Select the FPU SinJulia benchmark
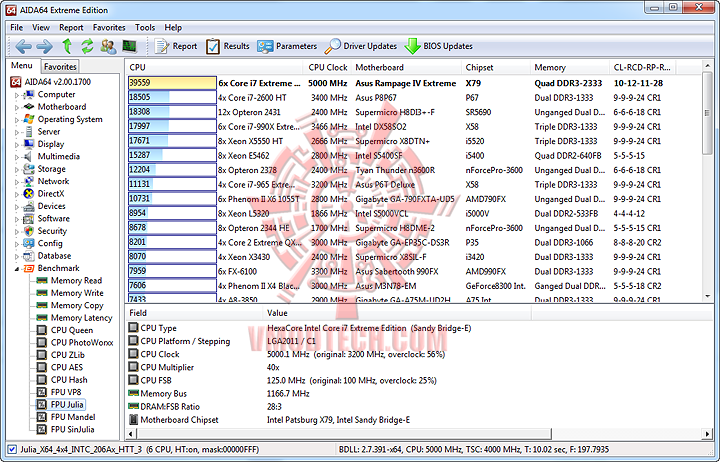720x462 pixels. (72, 429)
